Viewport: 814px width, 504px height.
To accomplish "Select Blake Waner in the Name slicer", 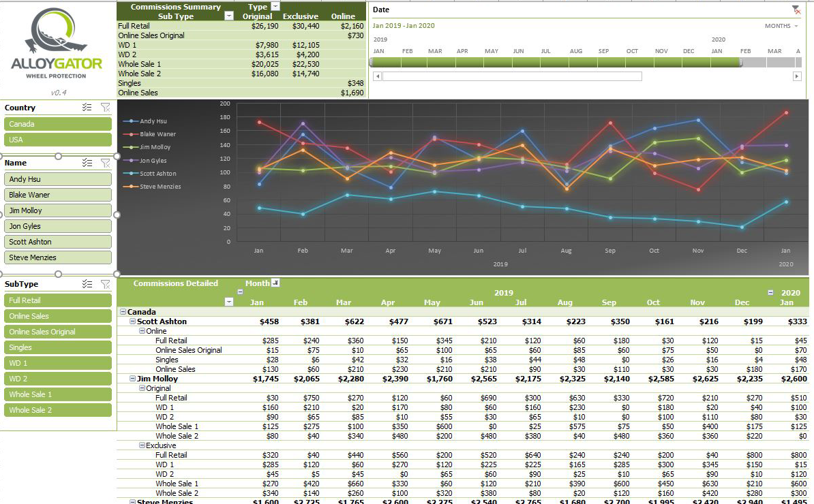I will [58, 195].
